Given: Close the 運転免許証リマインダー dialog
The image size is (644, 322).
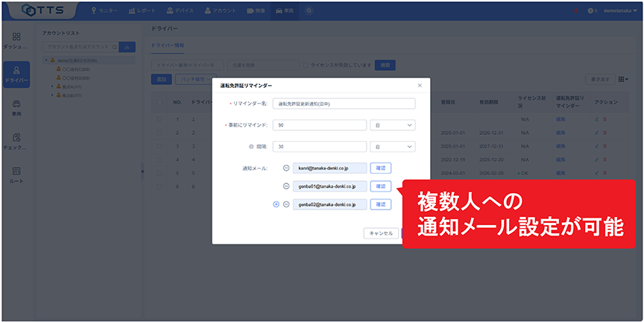Looking at the screenshot, I should tap(420, 86).
